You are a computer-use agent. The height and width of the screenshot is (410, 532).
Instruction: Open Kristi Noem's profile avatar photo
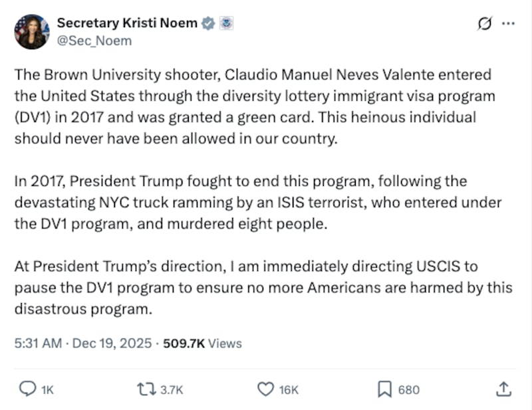pyautogui.click(x=31, y=30)
